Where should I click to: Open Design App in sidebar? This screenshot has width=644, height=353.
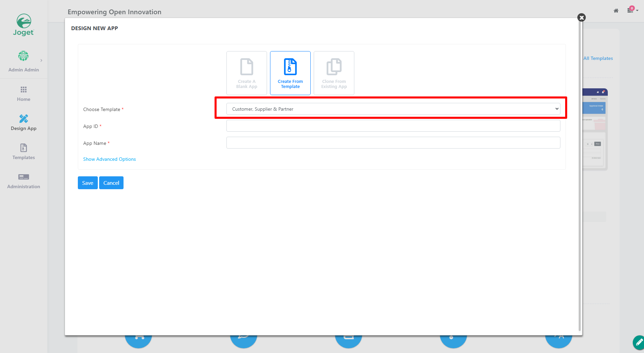(24, 123)
